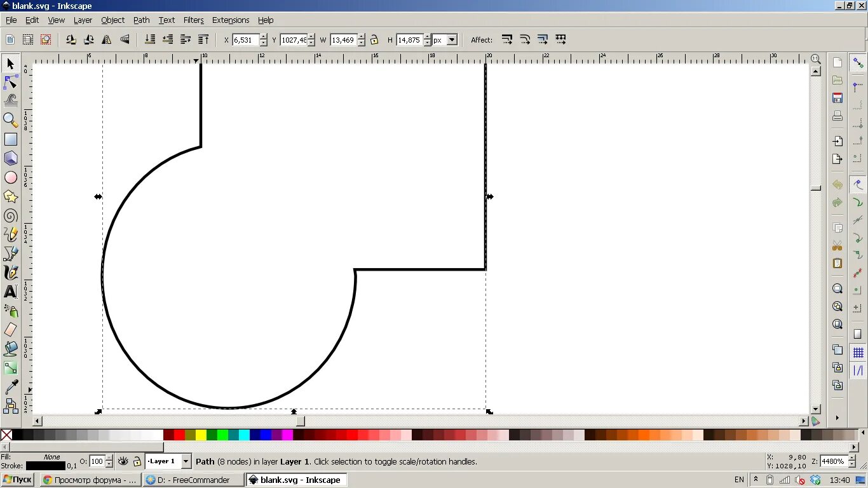Enable snapping in the snap toolbar
Viewport: 868px width, 488px height.
tap(857, 62)
